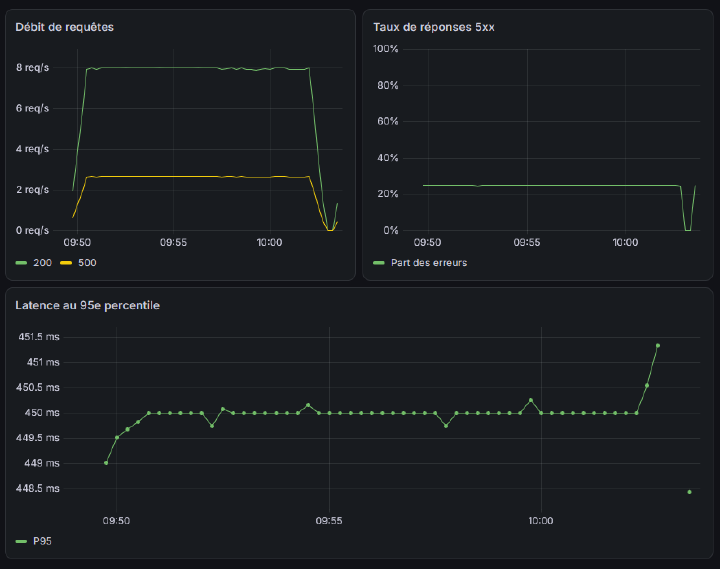Click the 80% axis label
The image size is (720, 569).
[x=388, y=85]
